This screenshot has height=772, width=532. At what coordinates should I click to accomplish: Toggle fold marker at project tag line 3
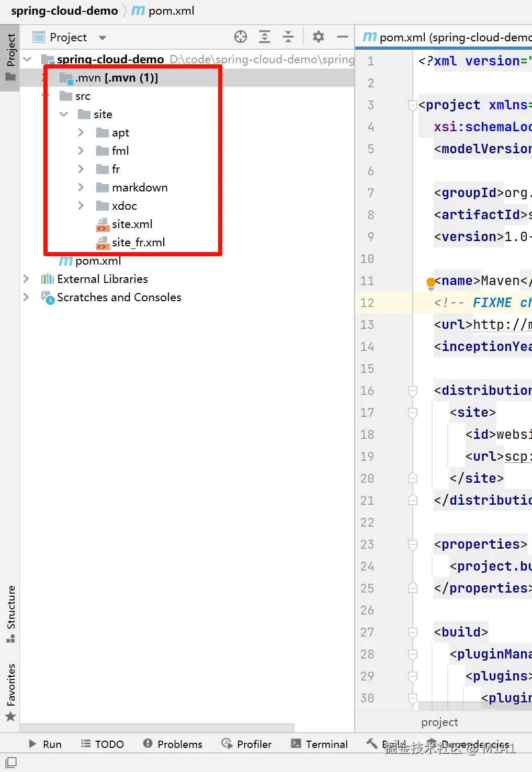point(412,106)
